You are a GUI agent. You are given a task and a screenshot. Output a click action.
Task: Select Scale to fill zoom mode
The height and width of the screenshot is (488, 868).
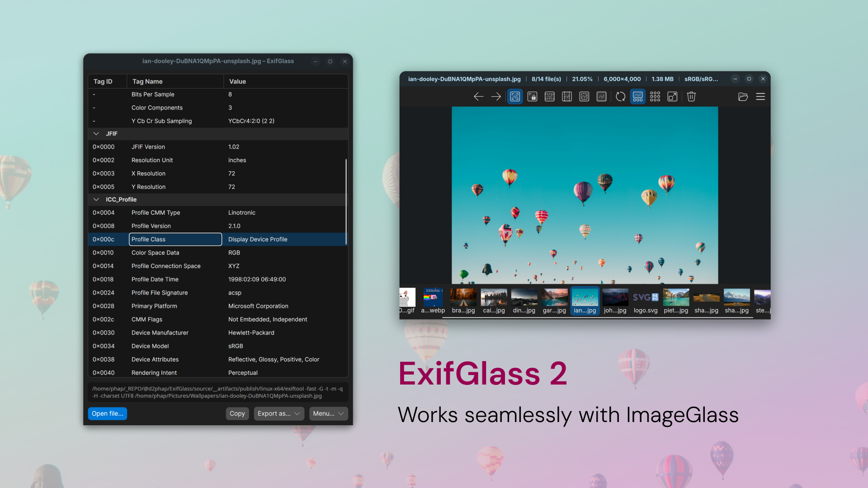point(601,97)
